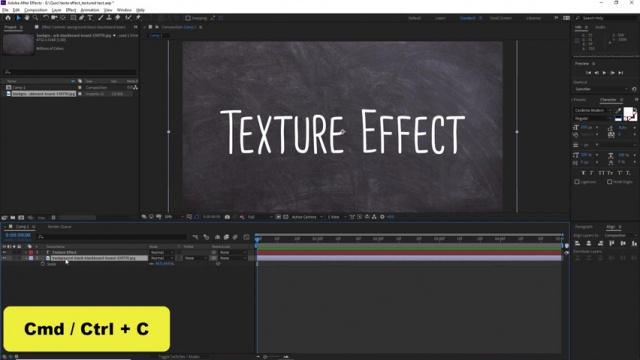The image size is (640, 360).
Task: Enable the Snapping checkbox
Action: [x=188, y=18]
